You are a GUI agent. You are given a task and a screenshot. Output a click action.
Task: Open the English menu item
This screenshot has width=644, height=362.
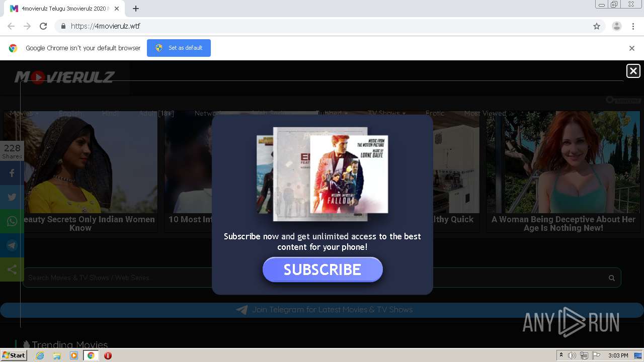coord(71,113)
